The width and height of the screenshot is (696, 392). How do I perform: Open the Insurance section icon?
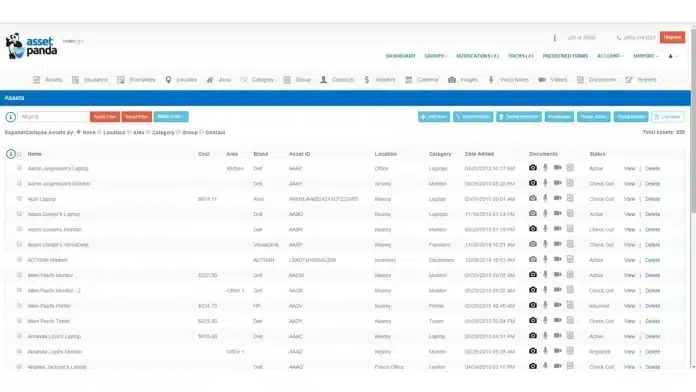75,80
